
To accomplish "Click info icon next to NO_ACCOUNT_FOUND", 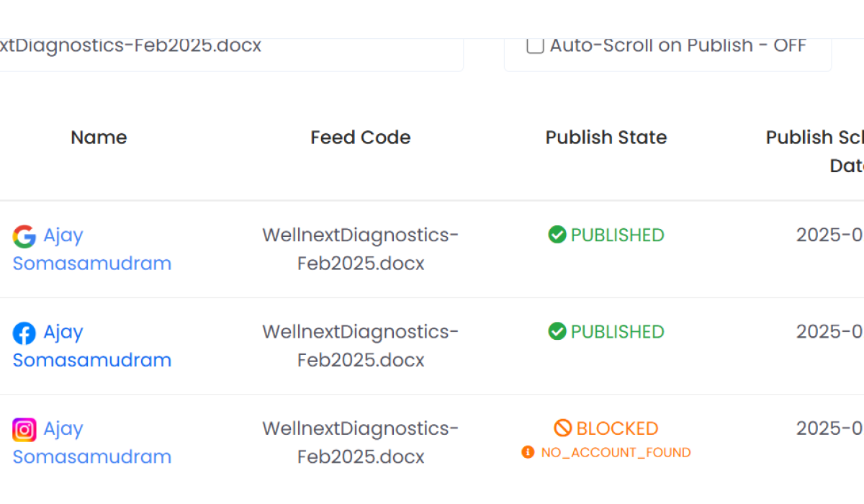I will click(528, 452).
